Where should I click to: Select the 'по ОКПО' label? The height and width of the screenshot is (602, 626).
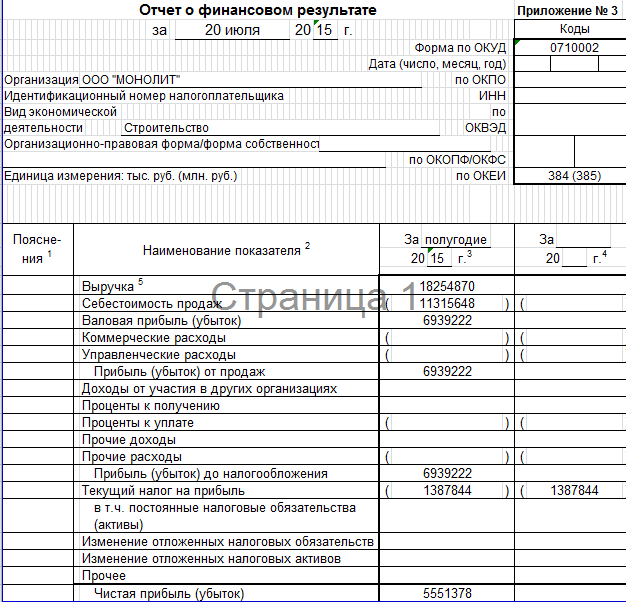tap(480, 80)
